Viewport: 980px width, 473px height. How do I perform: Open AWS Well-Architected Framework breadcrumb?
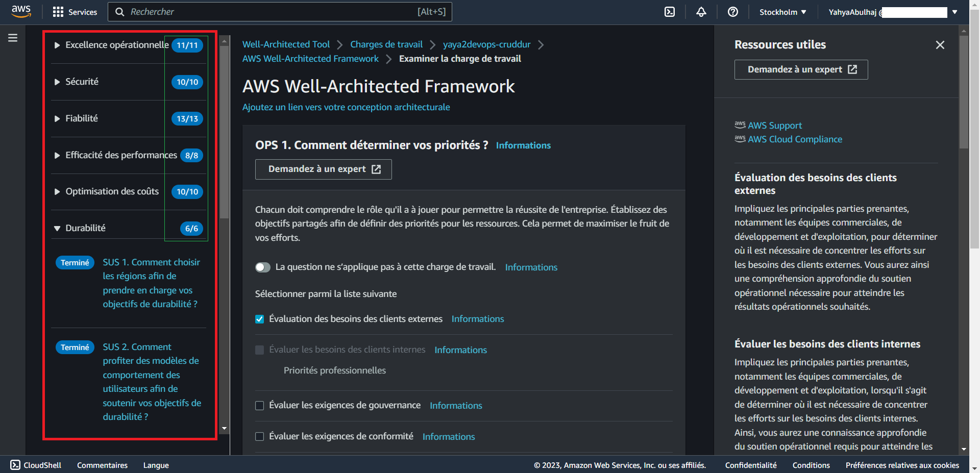pos(310,59)
